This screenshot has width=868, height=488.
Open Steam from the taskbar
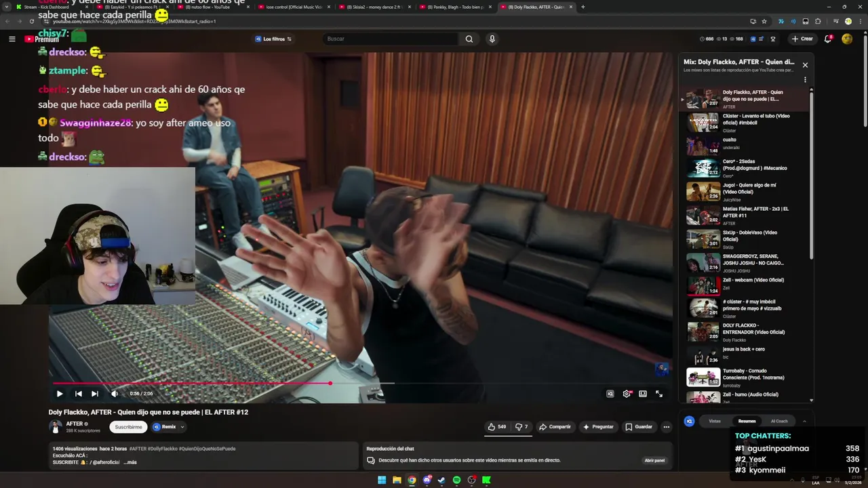coord(441,480)
